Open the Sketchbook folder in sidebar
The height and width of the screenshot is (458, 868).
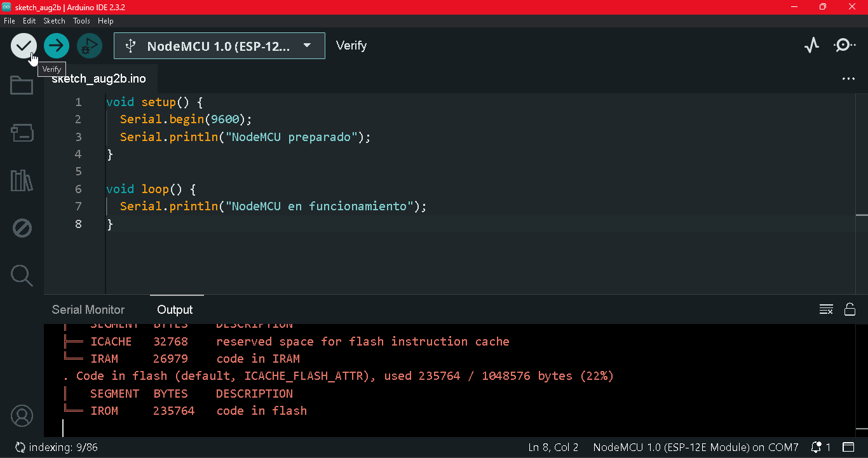22,85
